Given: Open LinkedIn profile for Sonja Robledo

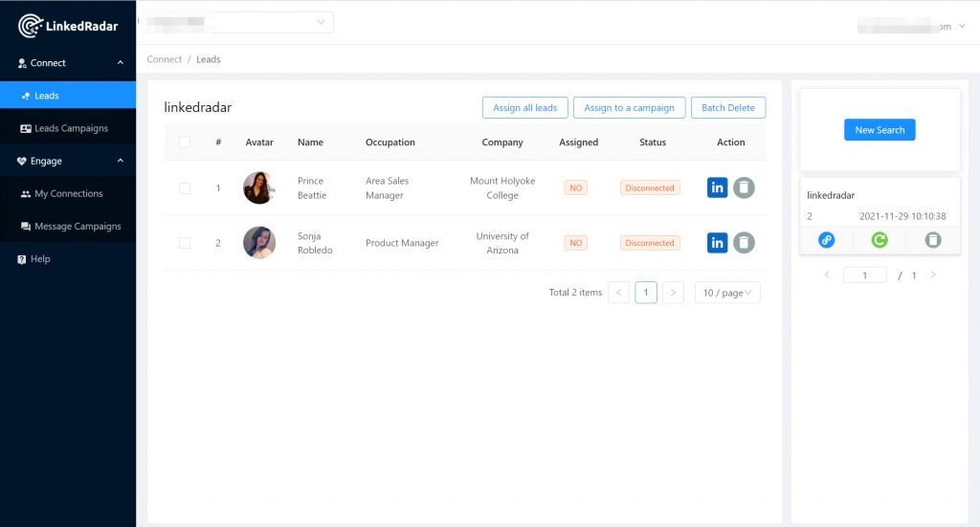Looking at the screenshot, I should point(717,243).
